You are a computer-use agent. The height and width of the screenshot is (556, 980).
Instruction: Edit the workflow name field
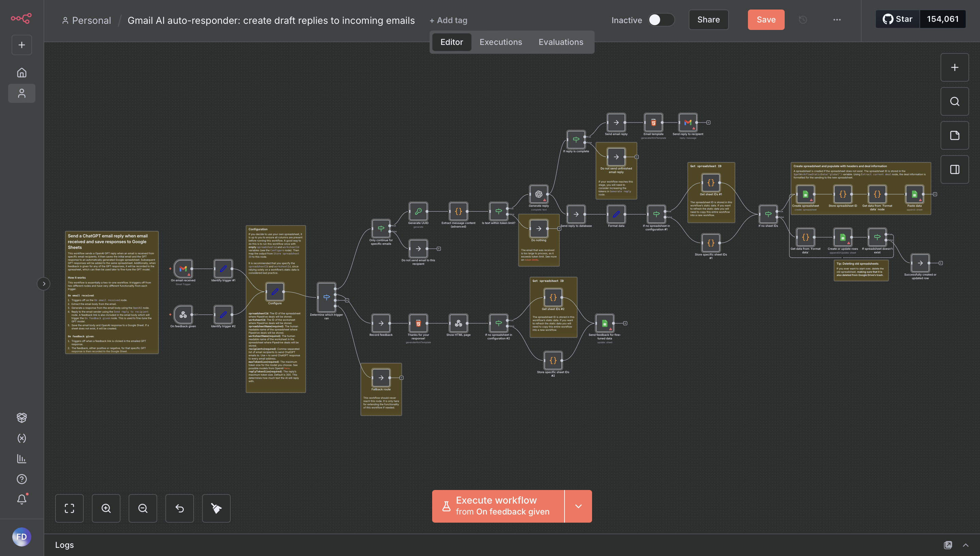click(271, 20)
